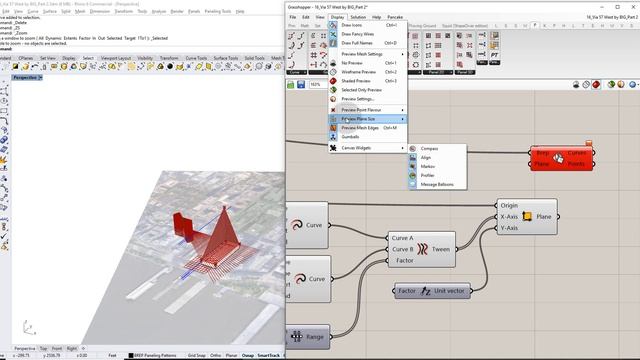This screenshot has height=360, width=640.
Task: Click the selected-only preview green icon
Action: tap(611, 84)
